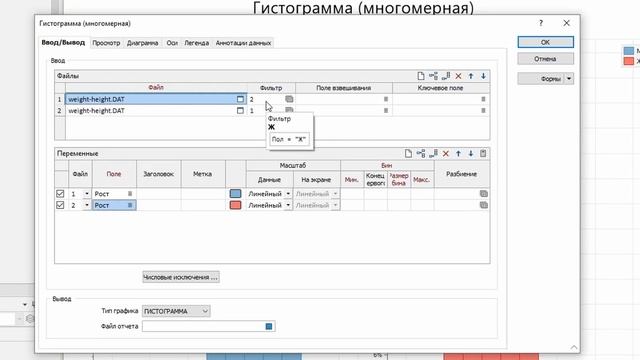This screenshot has height=360, width=640.
Task: Click red color swatch in variable row 2
Action: click(x=235, y=205)
